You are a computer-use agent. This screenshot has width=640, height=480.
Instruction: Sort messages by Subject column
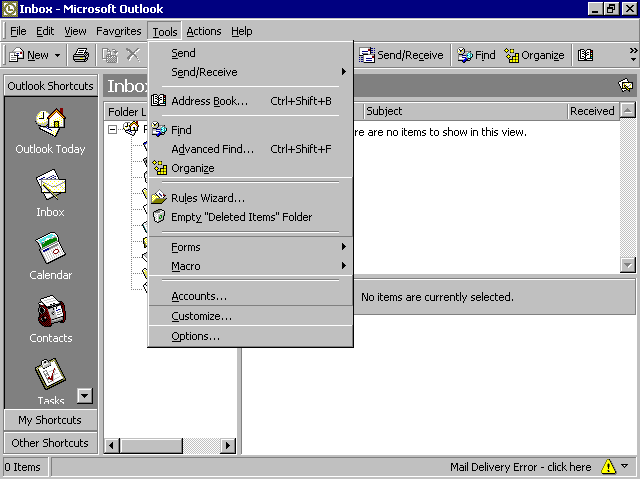(x=466, y=111)
